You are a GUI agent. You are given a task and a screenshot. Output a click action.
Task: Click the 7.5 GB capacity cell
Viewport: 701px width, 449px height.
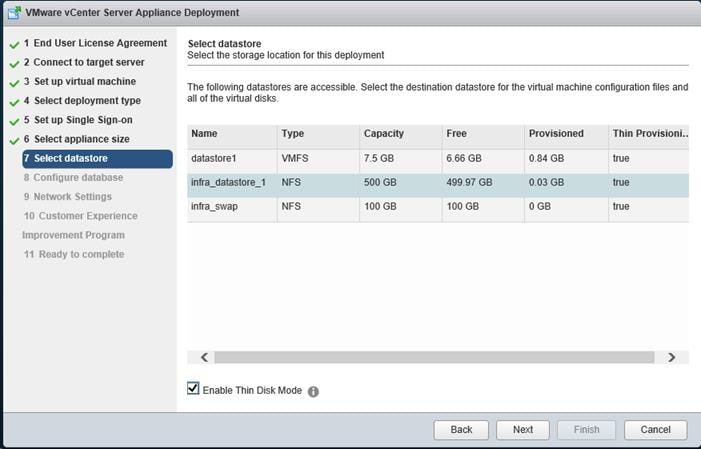coord(400,159)
